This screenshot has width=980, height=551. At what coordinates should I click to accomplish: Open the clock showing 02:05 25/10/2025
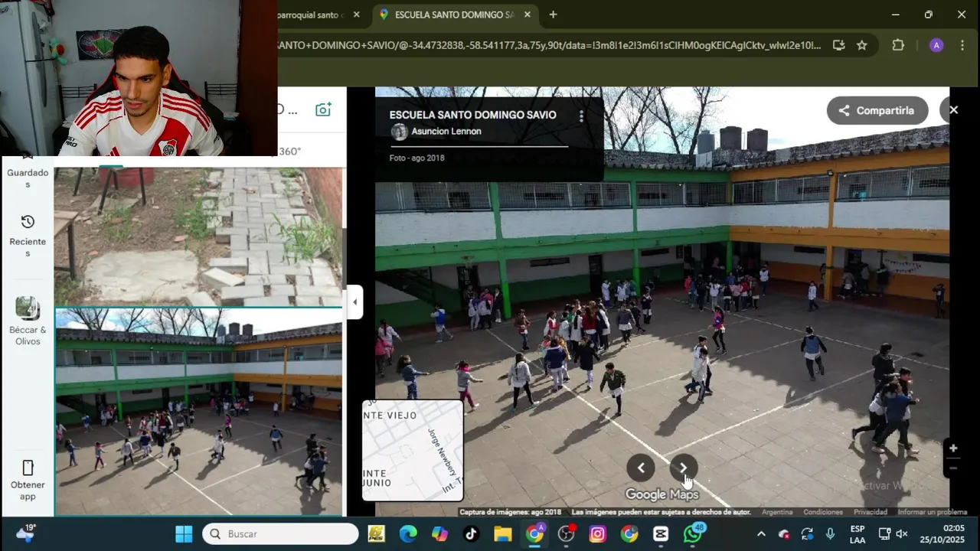943,534
